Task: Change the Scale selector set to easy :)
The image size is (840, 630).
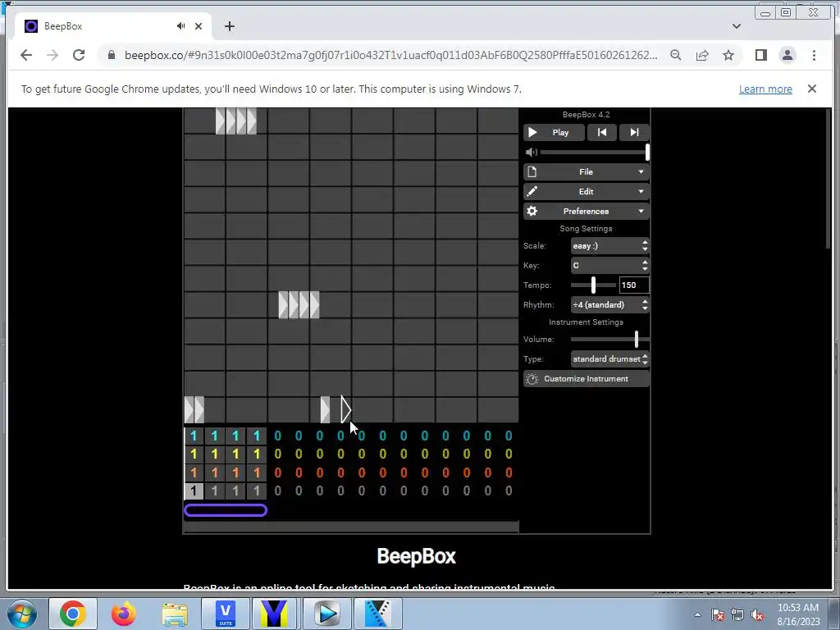Action: point(610,246)
